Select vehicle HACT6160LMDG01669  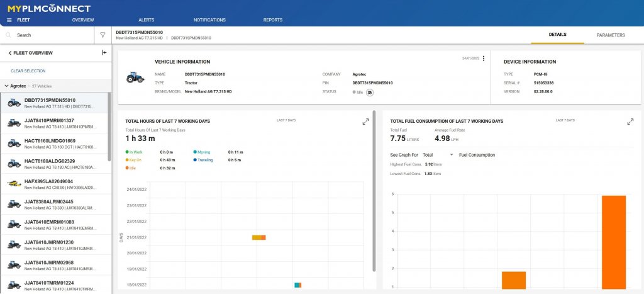pos(54,144)
